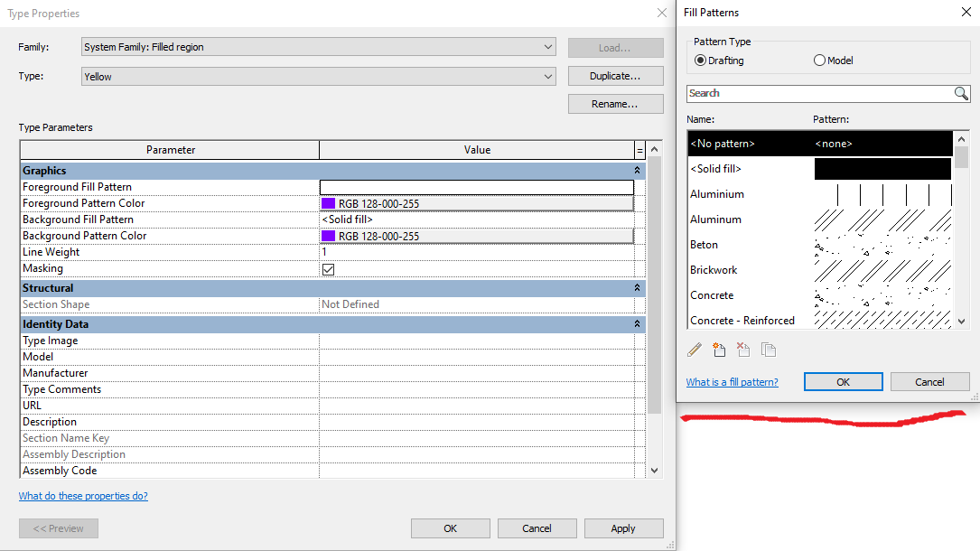Select the Drafting pattern type

point(700,60)
